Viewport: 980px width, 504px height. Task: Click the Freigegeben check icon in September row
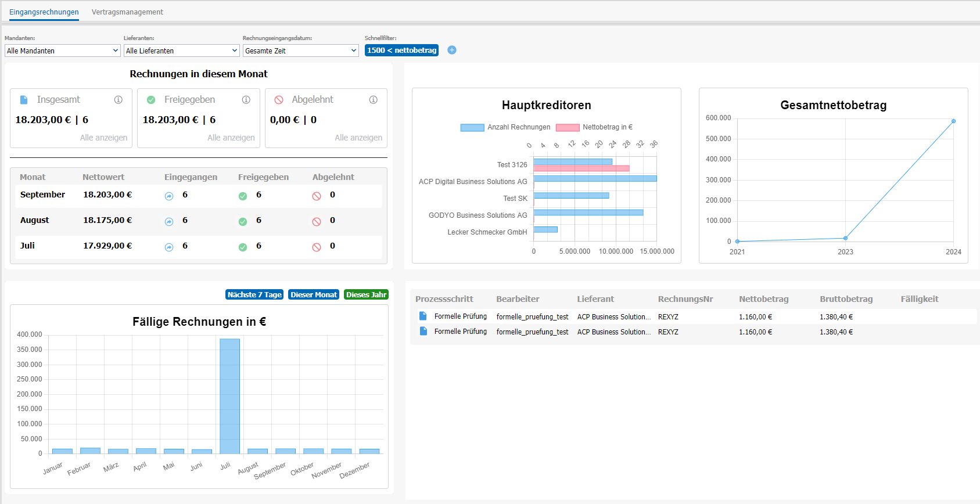(x=243, y=196)
